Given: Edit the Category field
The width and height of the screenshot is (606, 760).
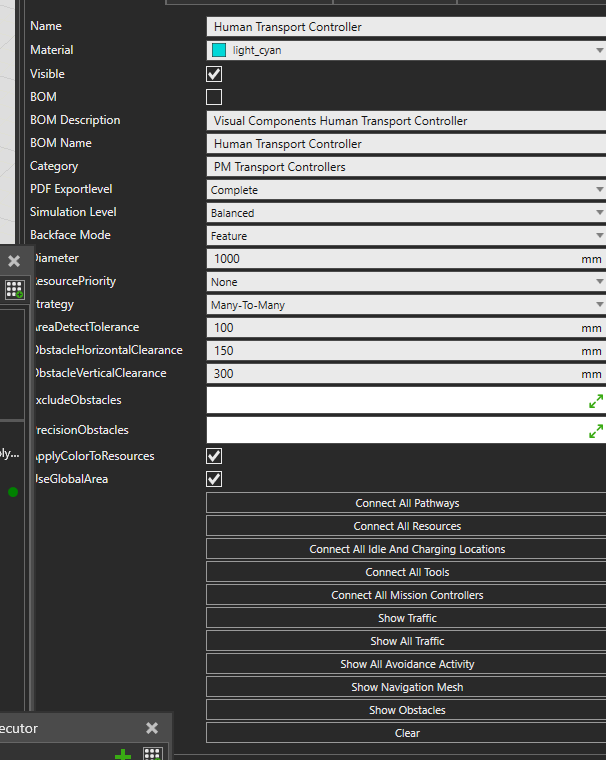Looking at the screenshot, I should click(x=406, y=167).
